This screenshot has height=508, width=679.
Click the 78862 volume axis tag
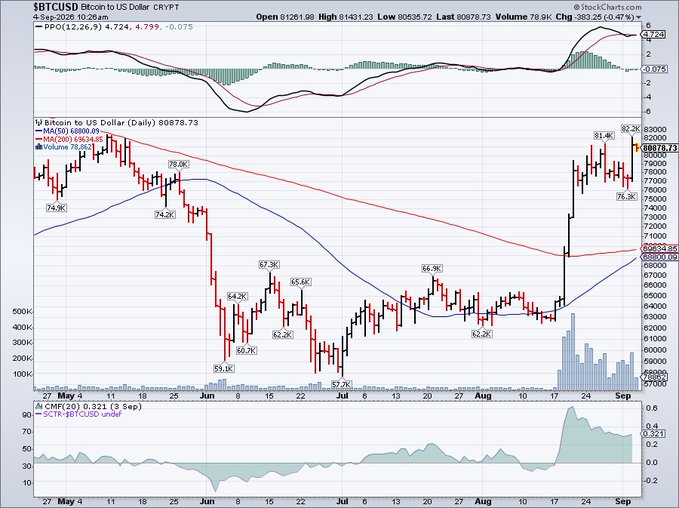(655, 377)
